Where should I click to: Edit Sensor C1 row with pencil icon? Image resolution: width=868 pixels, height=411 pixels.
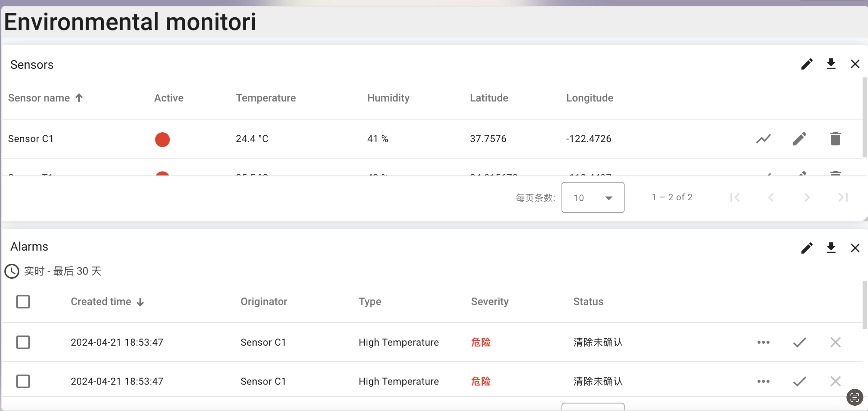click(799, 139)
